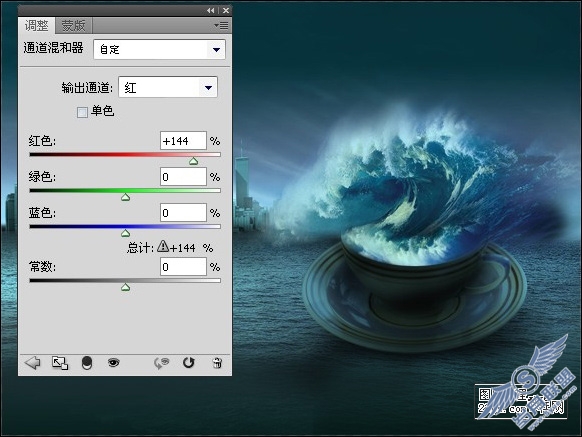Delete this adjustment layer trash icon
This screenshot has width=582, height=437.
tap(218, 362)
